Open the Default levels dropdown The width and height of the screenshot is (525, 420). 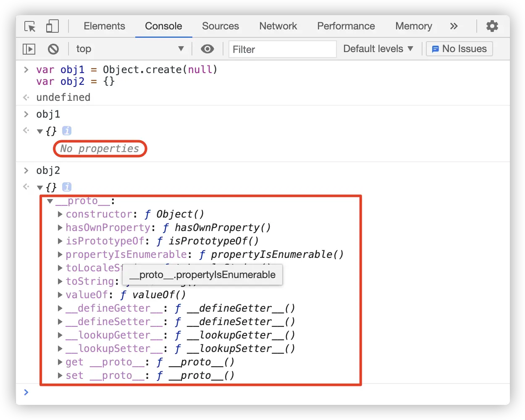[x=378, y=49]
